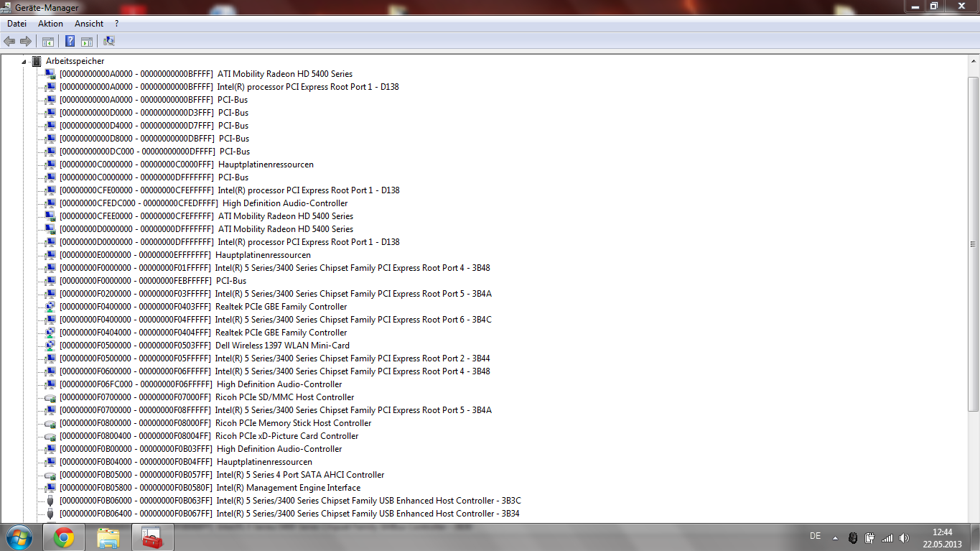Select Hauptplatinenressourcen at F0B04000
This screenshot has height=551, width=980.
186,462
